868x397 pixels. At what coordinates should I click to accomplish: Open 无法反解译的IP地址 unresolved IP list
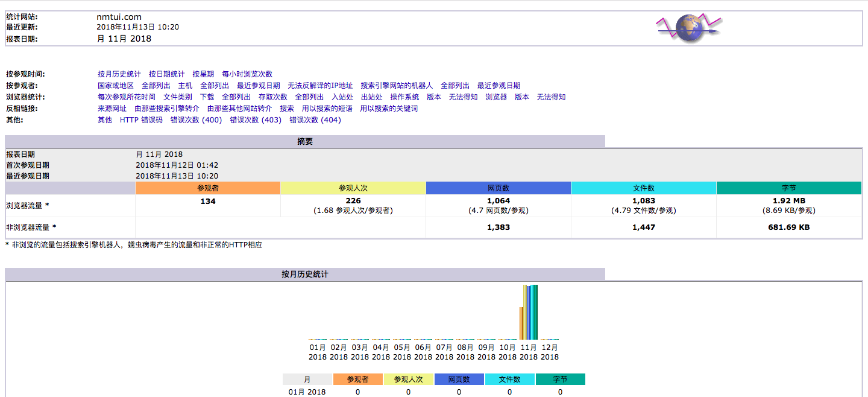coord(320,85)
